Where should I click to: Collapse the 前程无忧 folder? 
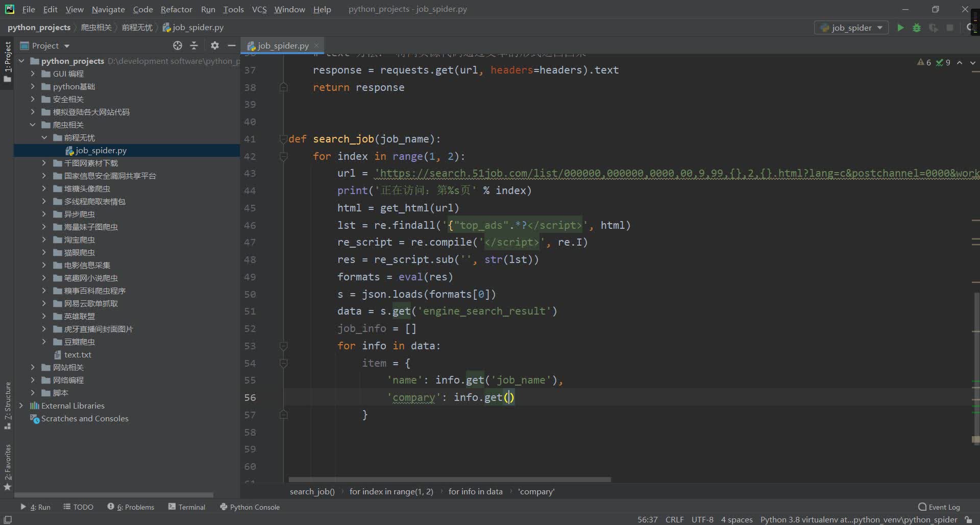coord(44,137)
